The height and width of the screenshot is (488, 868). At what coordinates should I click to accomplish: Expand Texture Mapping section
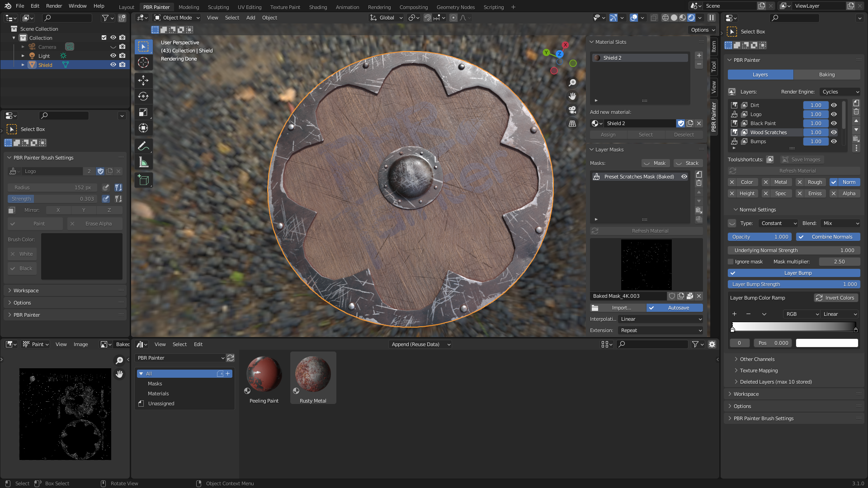tap(759, 371)
